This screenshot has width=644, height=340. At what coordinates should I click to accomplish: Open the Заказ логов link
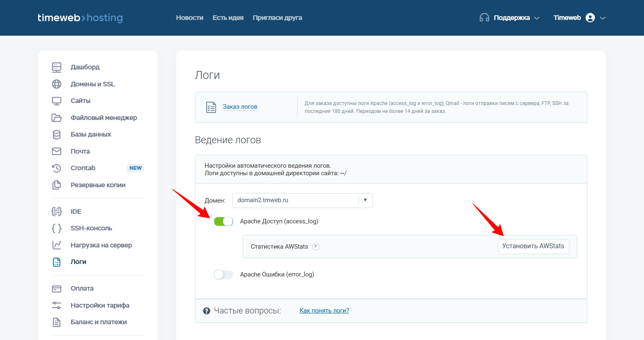[240, 107]
